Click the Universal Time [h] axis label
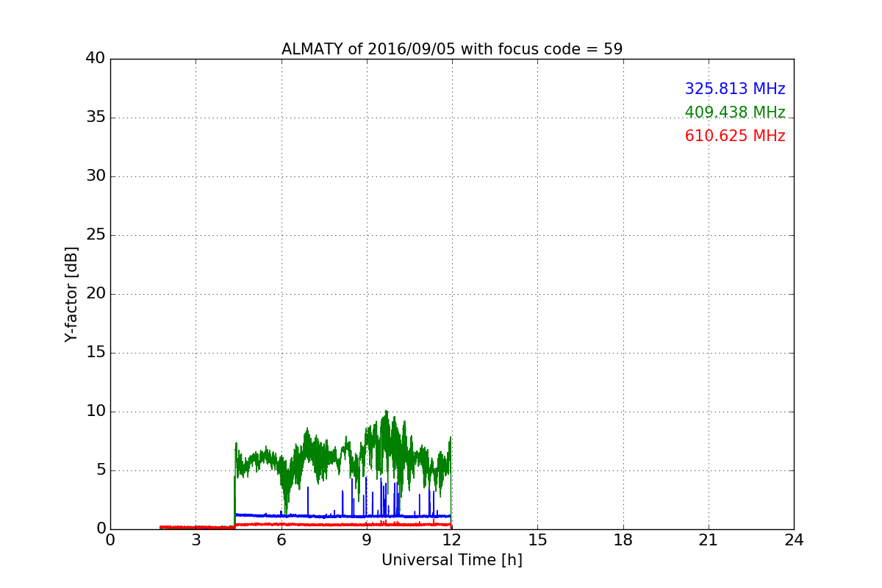Viewport: 882px width, 588px height. (452, 560)
